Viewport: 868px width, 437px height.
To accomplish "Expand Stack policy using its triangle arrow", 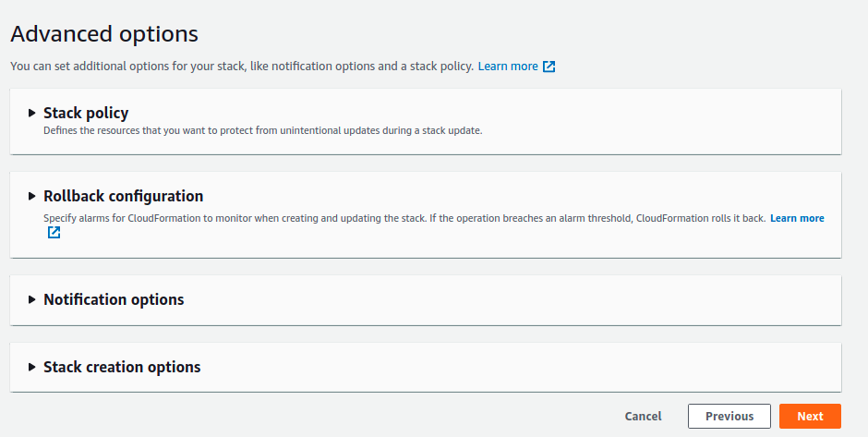I will tap(32, 113).
